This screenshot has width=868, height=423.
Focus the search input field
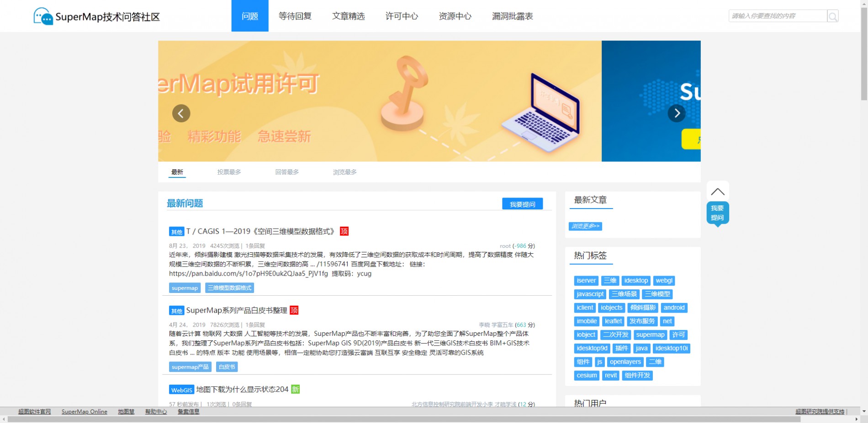pos(777,16)
